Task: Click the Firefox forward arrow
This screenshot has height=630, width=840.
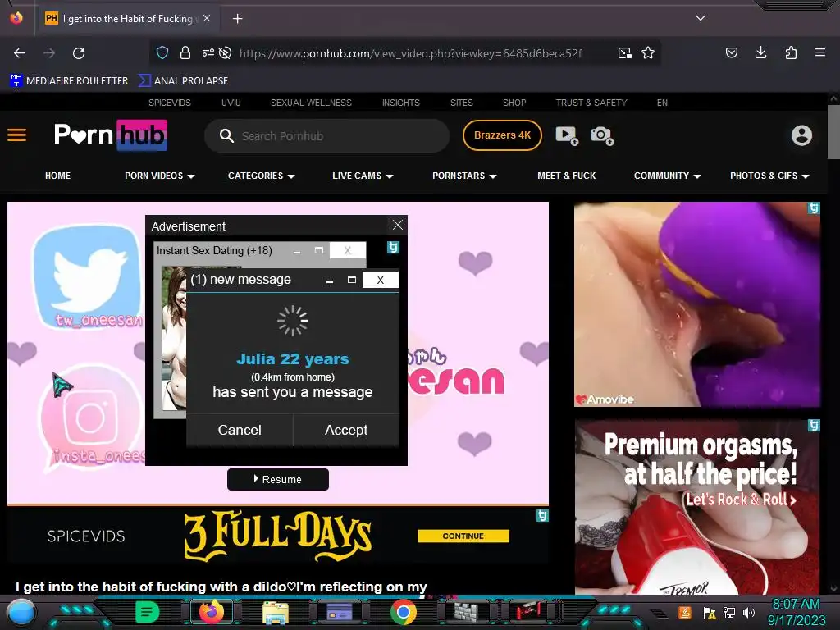Action: point(49,53)
